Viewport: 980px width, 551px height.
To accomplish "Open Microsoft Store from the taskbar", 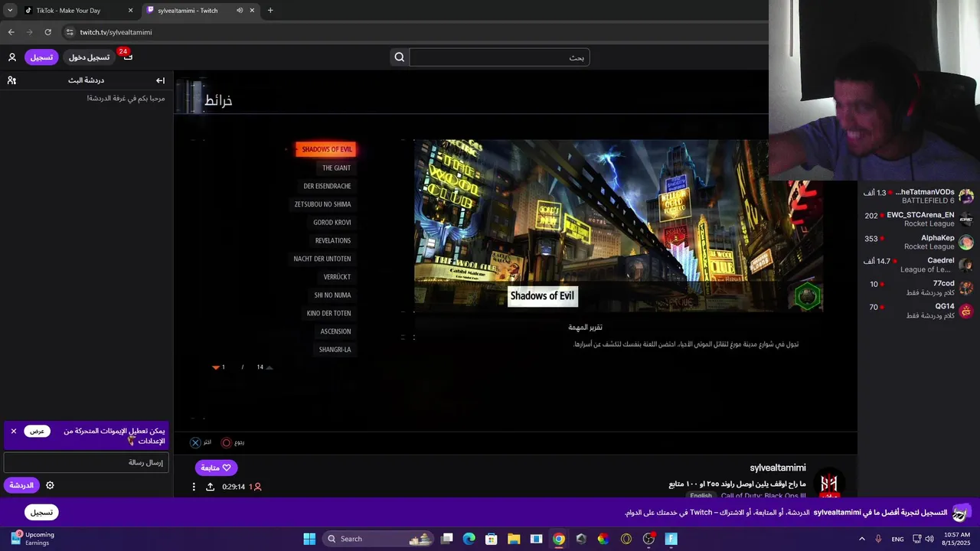I will tap(492, 539).
